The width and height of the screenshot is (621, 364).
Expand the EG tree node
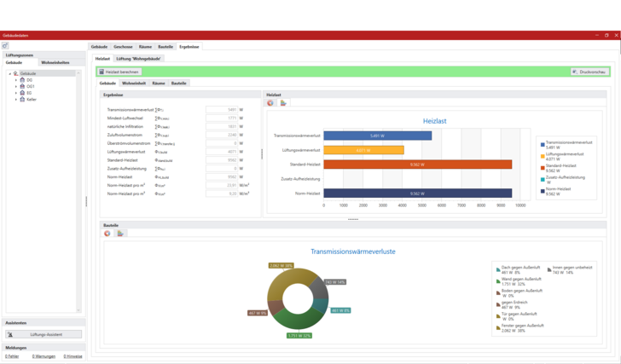[x=16, y=93]
